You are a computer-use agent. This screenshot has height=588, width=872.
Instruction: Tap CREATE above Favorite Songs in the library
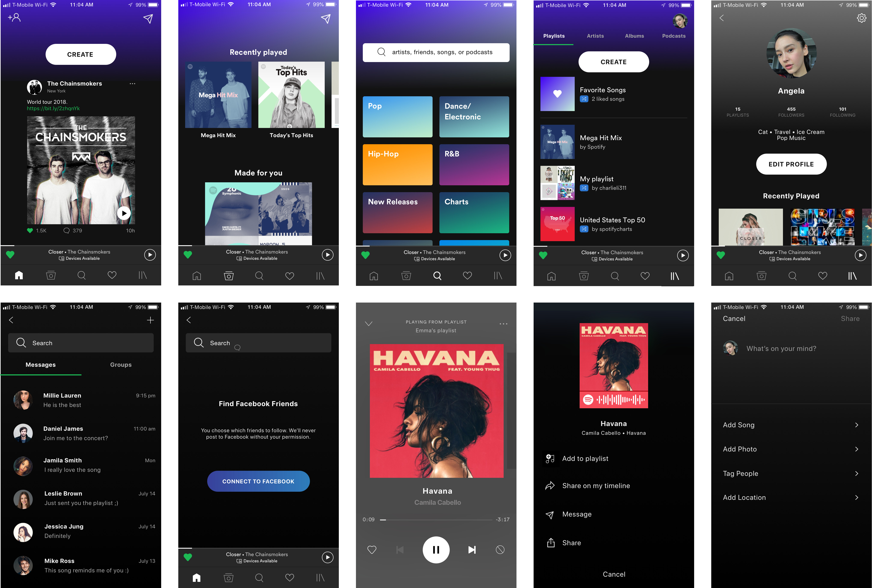(614, 62)
